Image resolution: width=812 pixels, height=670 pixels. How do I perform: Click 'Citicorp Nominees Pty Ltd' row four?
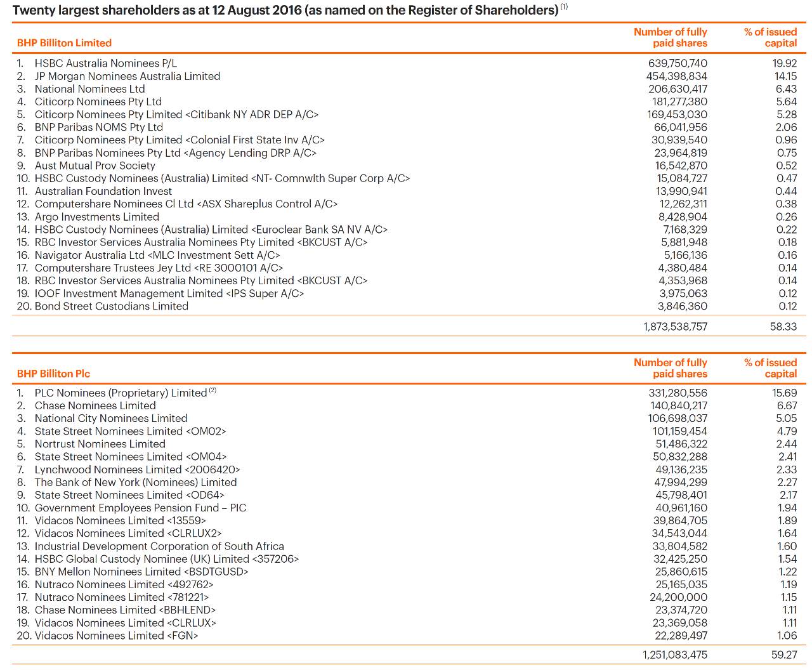coord(98,102)
